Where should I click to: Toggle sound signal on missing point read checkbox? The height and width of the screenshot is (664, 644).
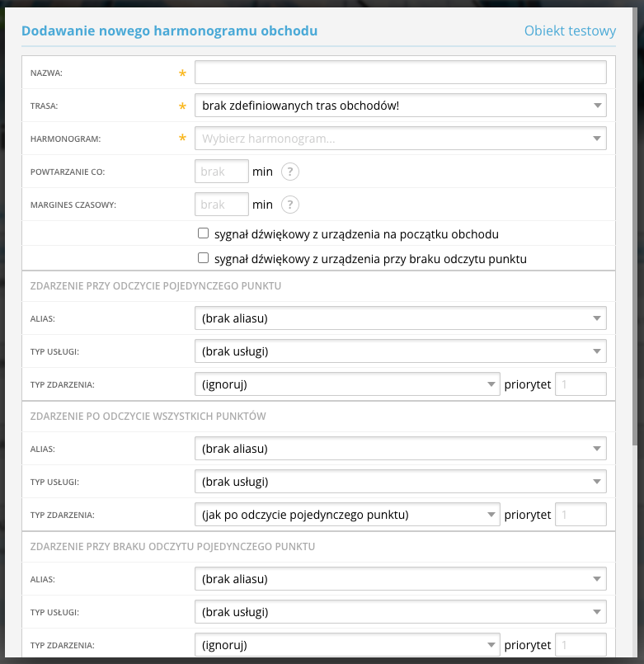coord(203,258)
